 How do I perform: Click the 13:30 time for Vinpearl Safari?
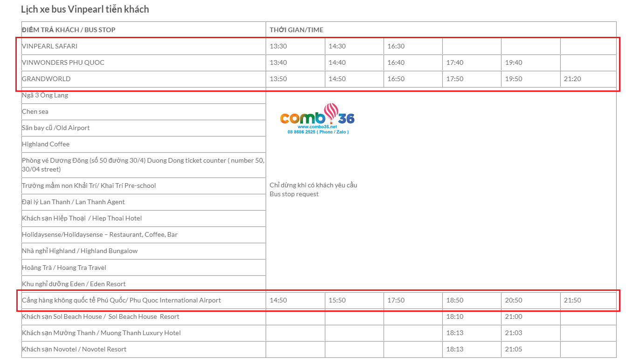[x=278, y=46]
